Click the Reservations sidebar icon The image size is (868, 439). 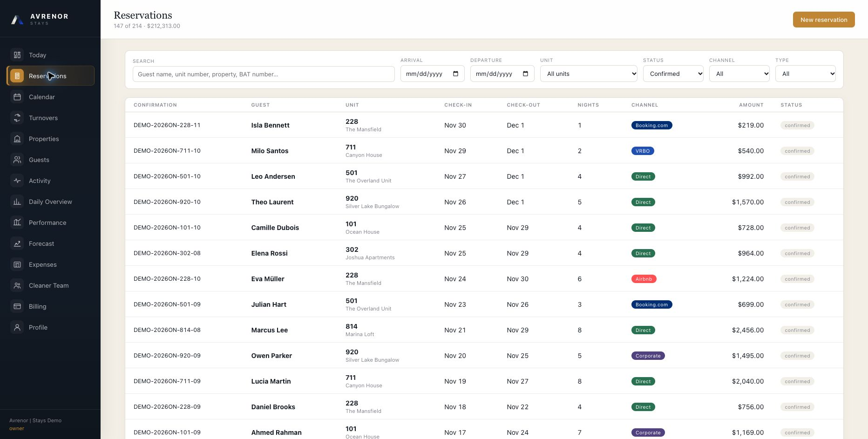(17, 76)
